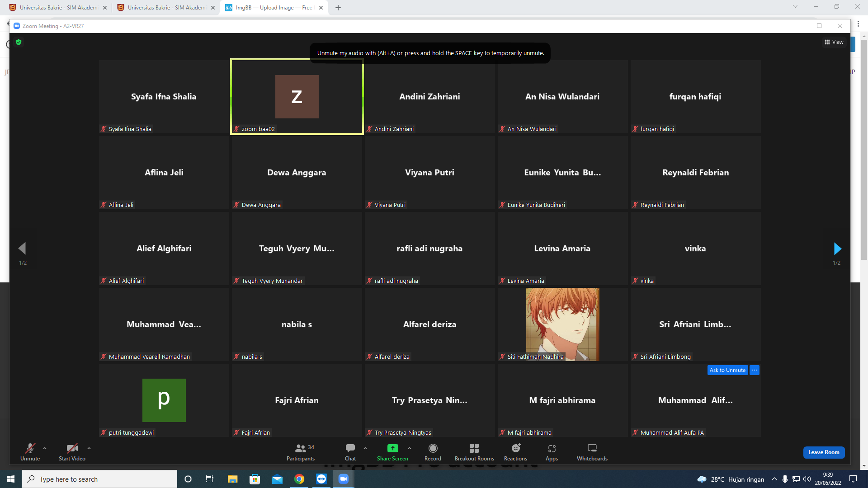
Task: Select Andini Zahriani participant tile
Action: click(x=430, y=97)
